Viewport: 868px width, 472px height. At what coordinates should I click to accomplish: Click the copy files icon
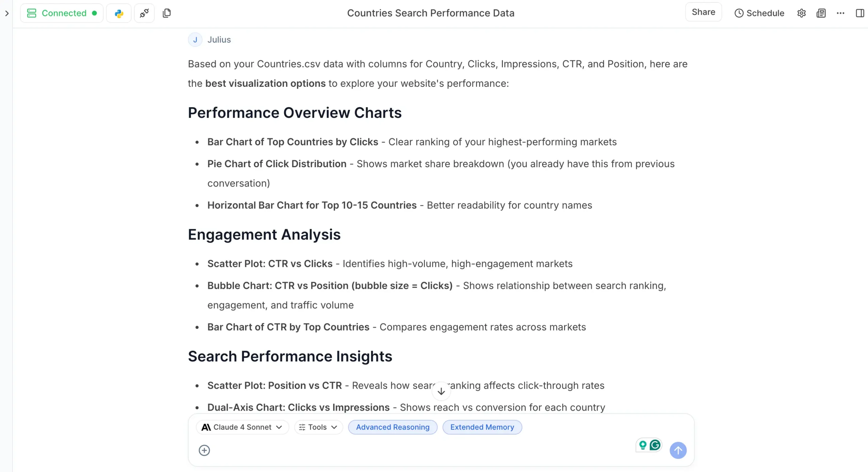(x=166, y=13)
